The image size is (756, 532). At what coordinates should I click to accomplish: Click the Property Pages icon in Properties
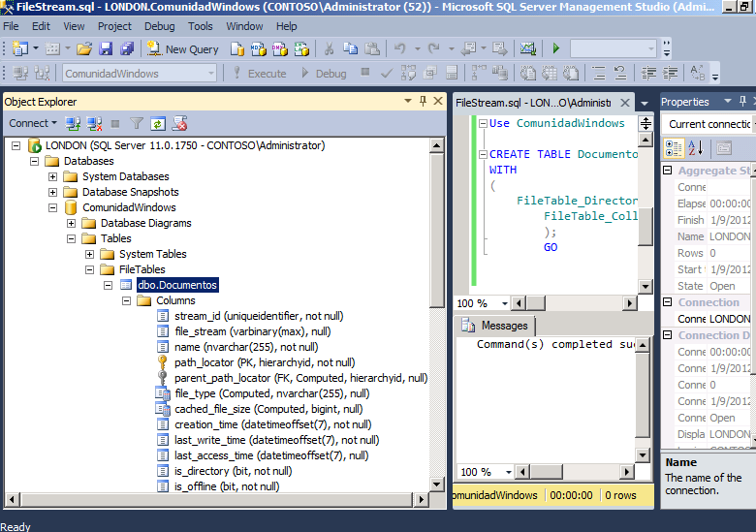click(x=723, y=148)
